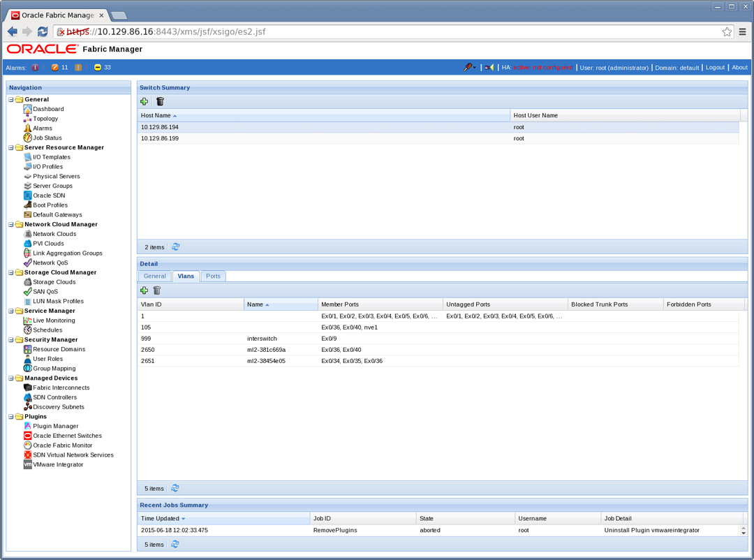The image size is (754, 560).
Task: Open Schedules page
Action: [x=47, y=330]
